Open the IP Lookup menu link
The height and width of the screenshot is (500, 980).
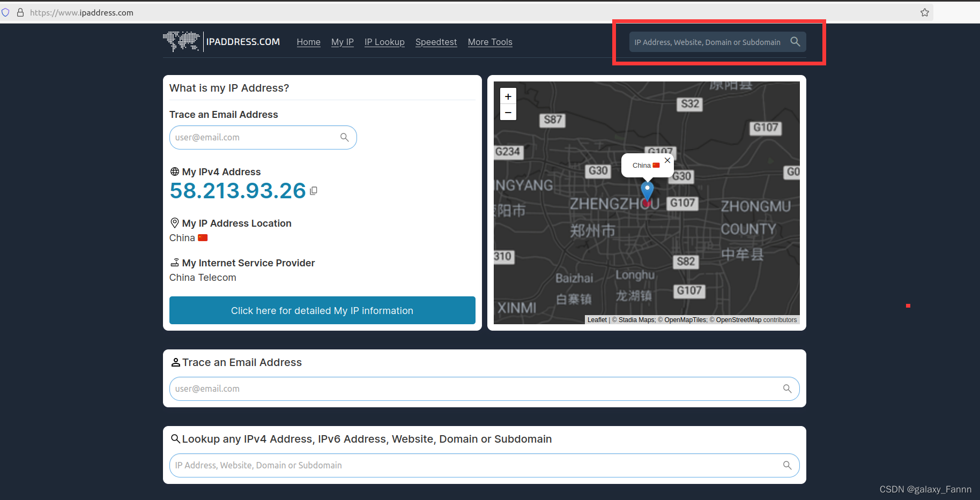coord(384,42)
